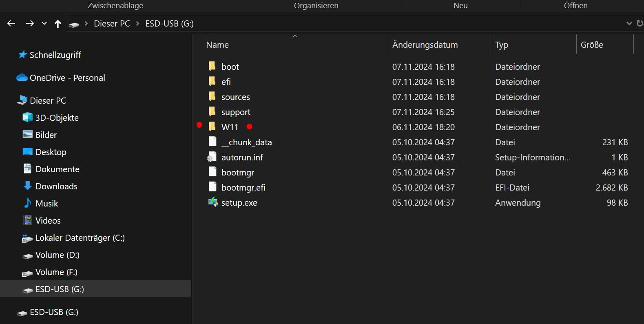Select the sources folder icon
644x324 pixels.
212,96
